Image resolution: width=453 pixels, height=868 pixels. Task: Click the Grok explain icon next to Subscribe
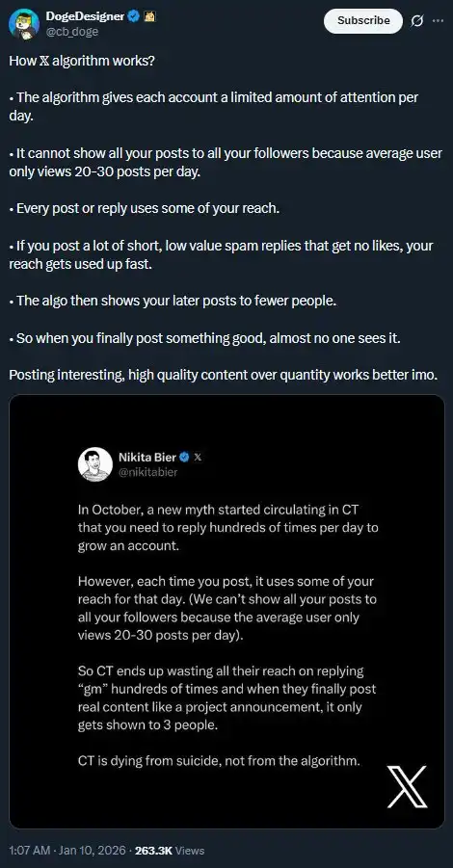(417, 20)
